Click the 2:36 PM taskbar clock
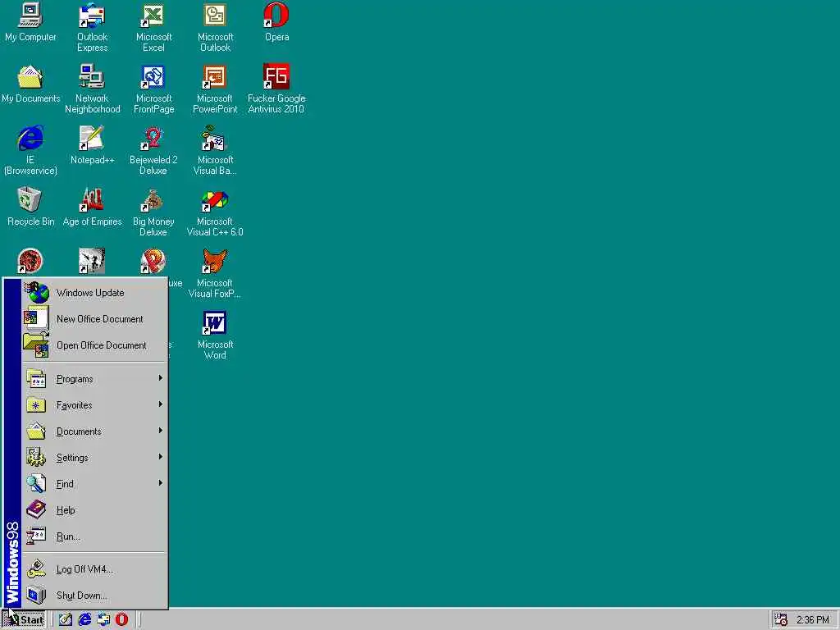 [812, 620]
